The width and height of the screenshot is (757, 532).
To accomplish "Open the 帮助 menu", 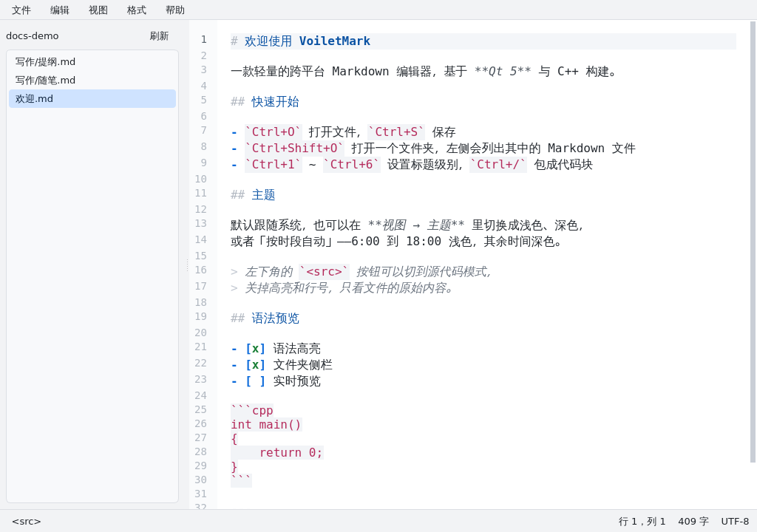I will (x=175, y=10).
